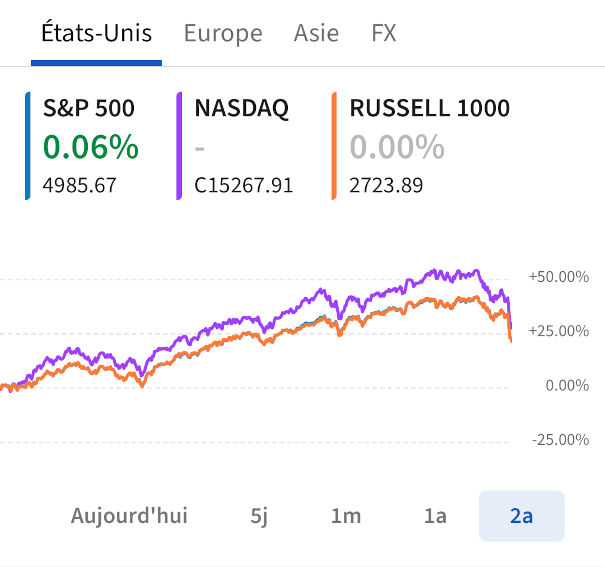Image resolution: width=605 pixels, height=567 pixels.
Task: Open the RUSSELL 1000 index title
Action: tap(429, 108)
